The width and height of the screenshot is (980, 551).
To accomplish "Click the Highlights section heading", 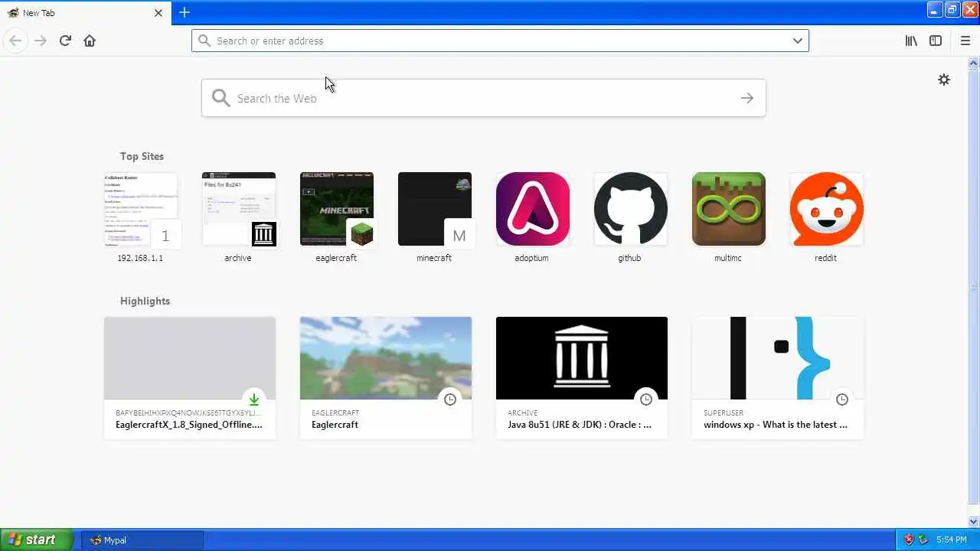I will coord(145,301).
